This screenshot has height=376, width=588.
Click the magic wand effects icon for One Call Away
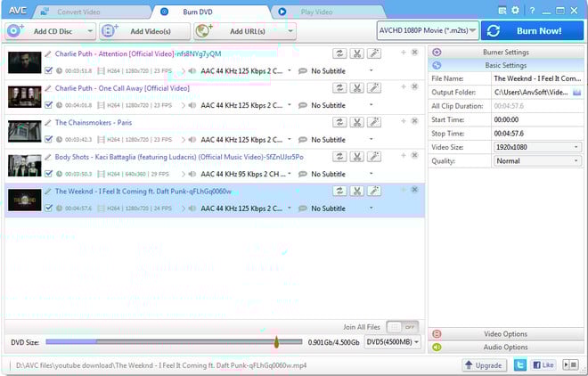click(374, 88)
